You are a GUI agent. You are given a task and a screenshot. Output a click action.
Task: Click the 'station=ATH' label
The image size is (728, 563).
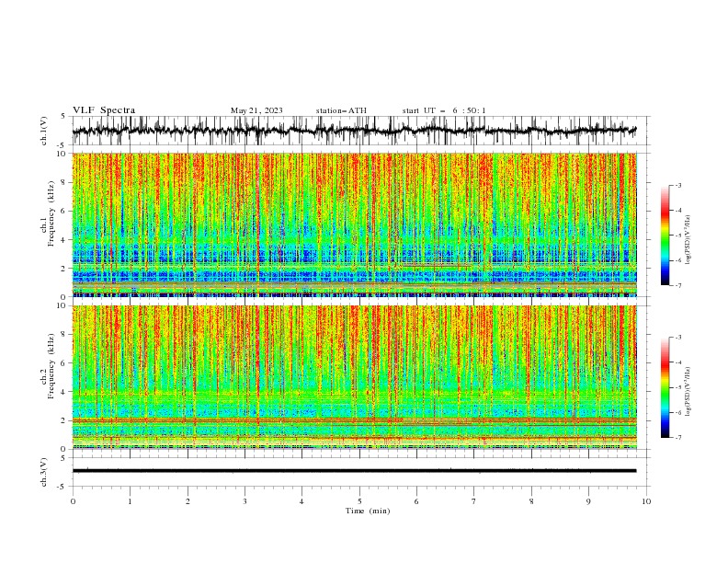(x=341, y=110)
